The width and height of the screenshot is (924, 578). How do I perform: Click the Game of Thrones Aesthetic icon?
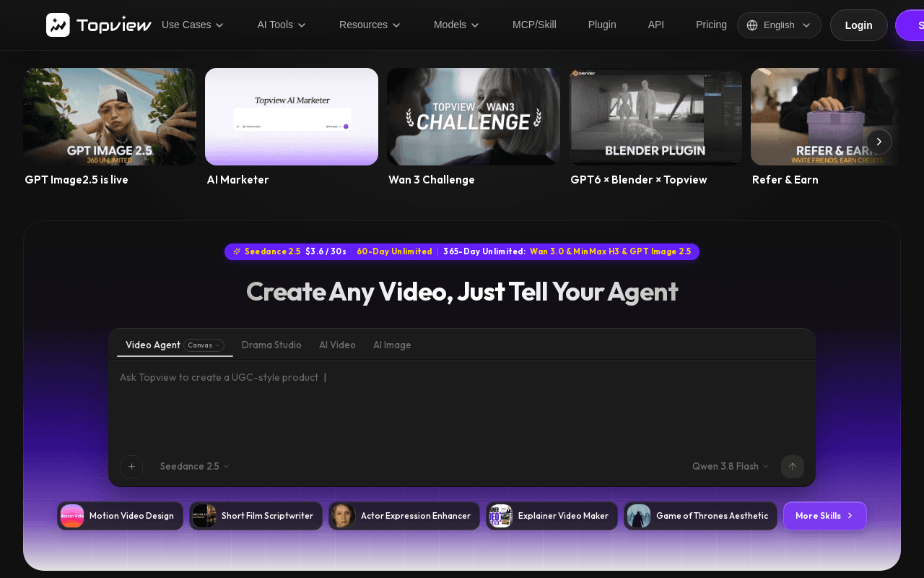(639, 516)
